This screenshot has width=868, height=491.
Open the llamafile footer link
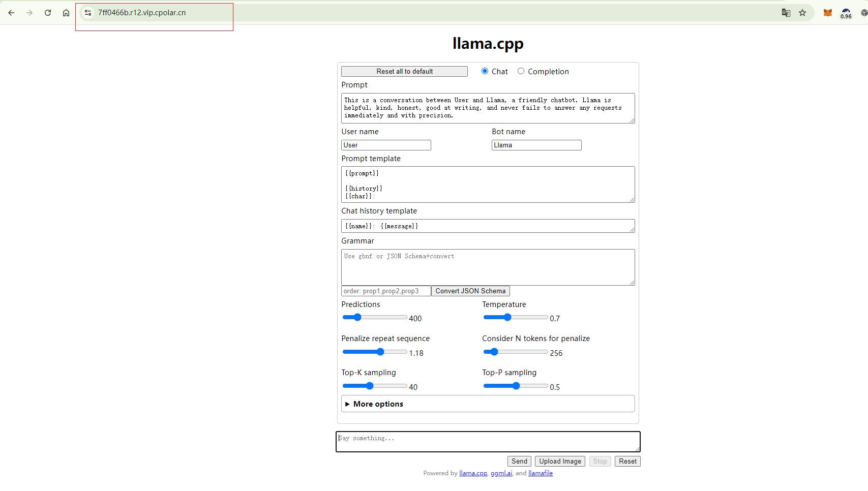click(541, 473)
